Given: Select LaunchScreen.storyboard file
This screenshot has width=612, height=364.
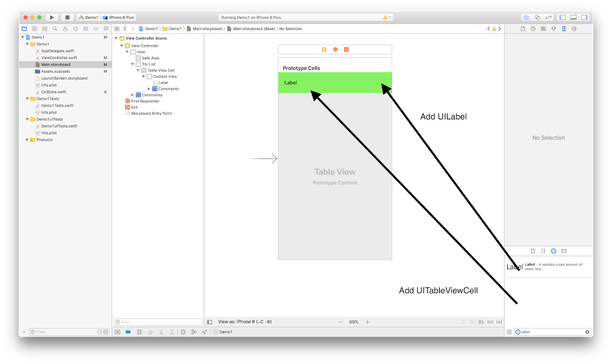Looking at the screenshot, I should [64, 78].
